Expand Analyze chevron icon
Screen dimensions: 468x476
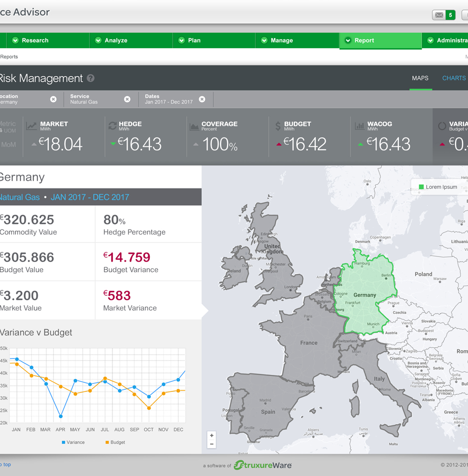(x=98, y=40)
